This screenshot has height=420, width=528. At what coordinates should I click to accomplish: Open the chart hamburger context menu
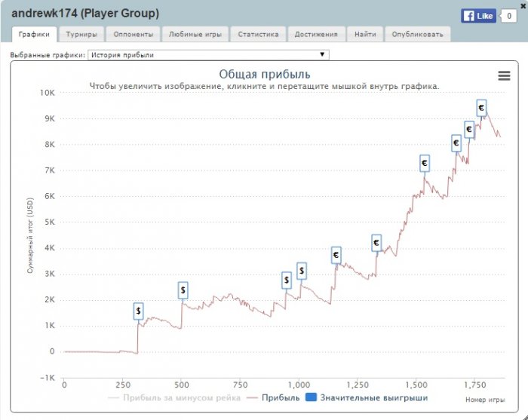coord(504,75)
